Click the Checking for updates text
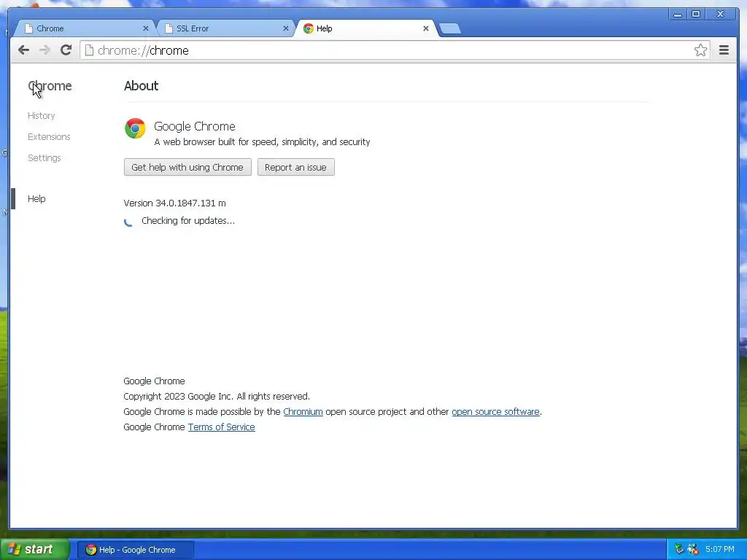Viewport: 747px width, 560px height. (188, 220)
